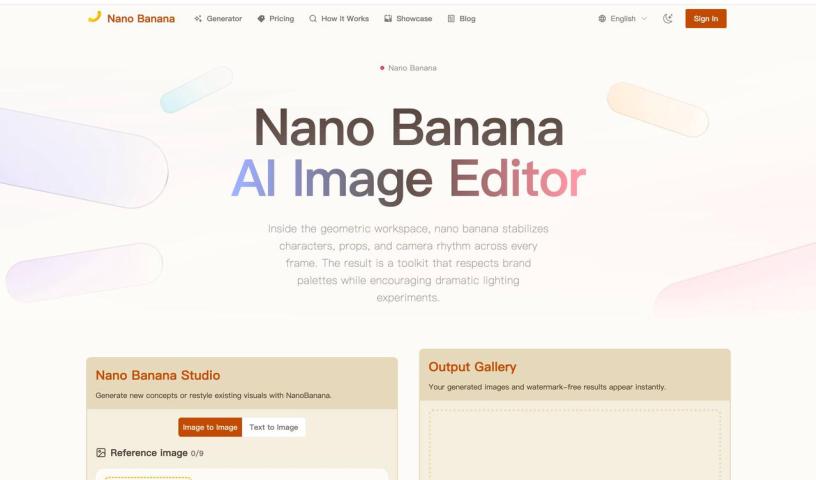
Task: Click the banana logo icon
Action: click(x=94, y=17)
